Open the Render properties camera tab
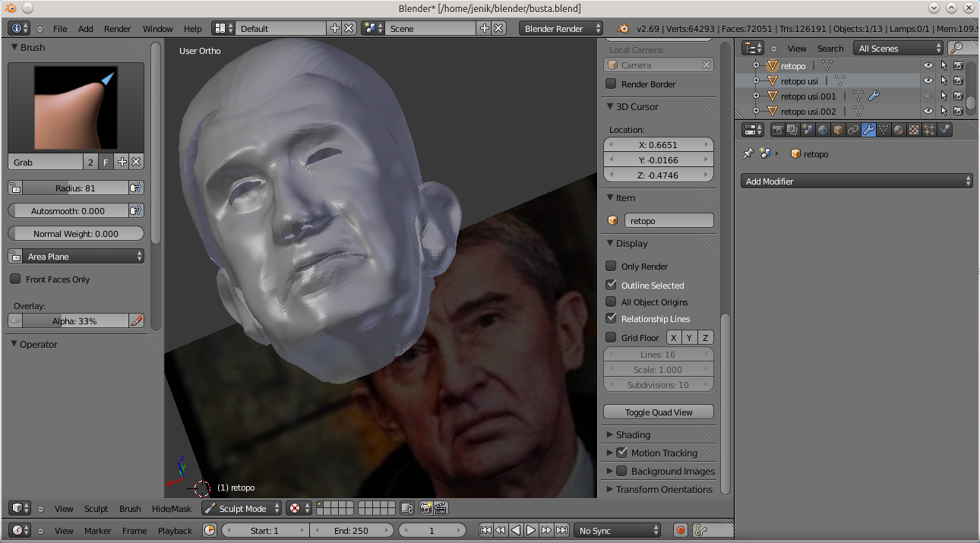This screenshot has height=543, width=980. (x=777, y=130)
